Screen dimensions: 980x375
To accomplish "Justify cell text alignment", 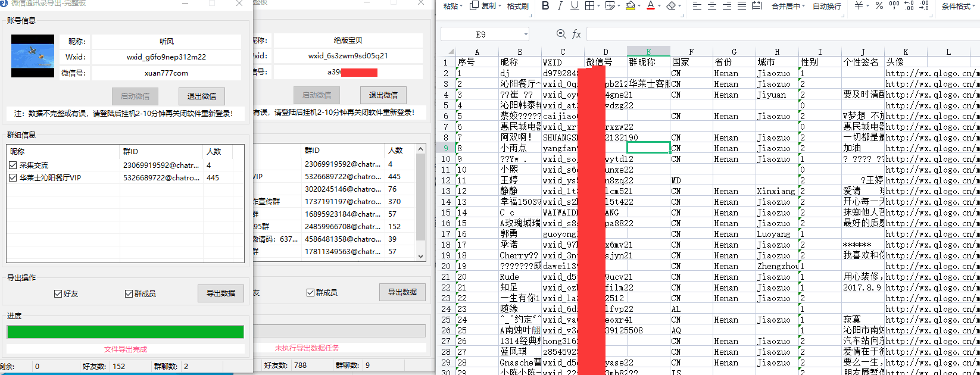I will (742, 5).
